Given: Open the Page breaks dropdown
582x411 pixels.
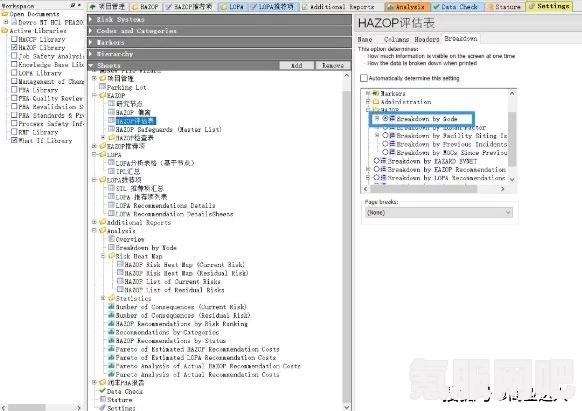Looking at the screenshot, I should coord(439,213).
